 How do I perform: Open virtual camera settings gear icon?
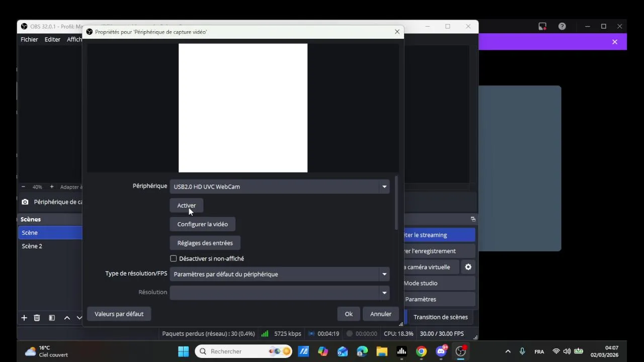tap(468, 267)
